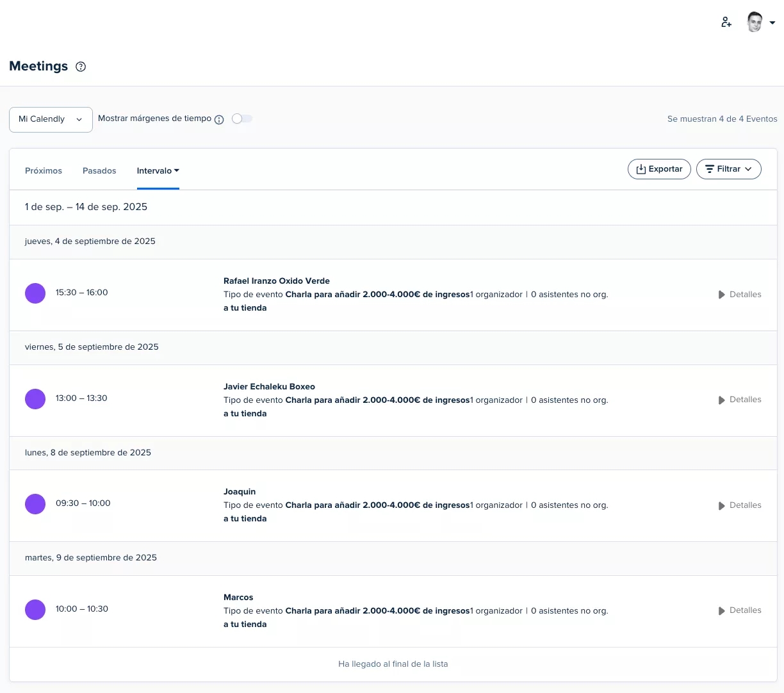
Task: Switch to the Próximos tab
Action: (44, 171)
